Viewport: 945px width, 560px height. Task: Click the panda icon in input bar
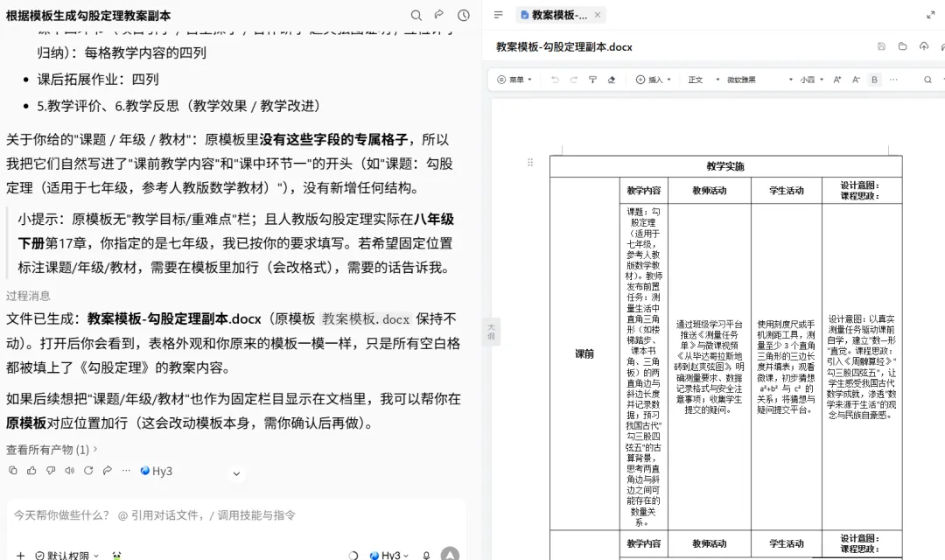pyautogui.click(x=116, y=555)
